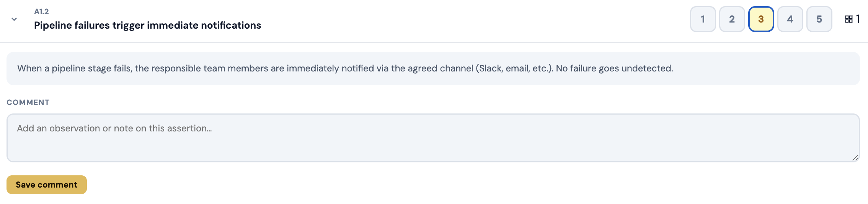This screenshot has height=204, width=868.
Task: Rate the assertion with score 5
Action: pos(819,19)
